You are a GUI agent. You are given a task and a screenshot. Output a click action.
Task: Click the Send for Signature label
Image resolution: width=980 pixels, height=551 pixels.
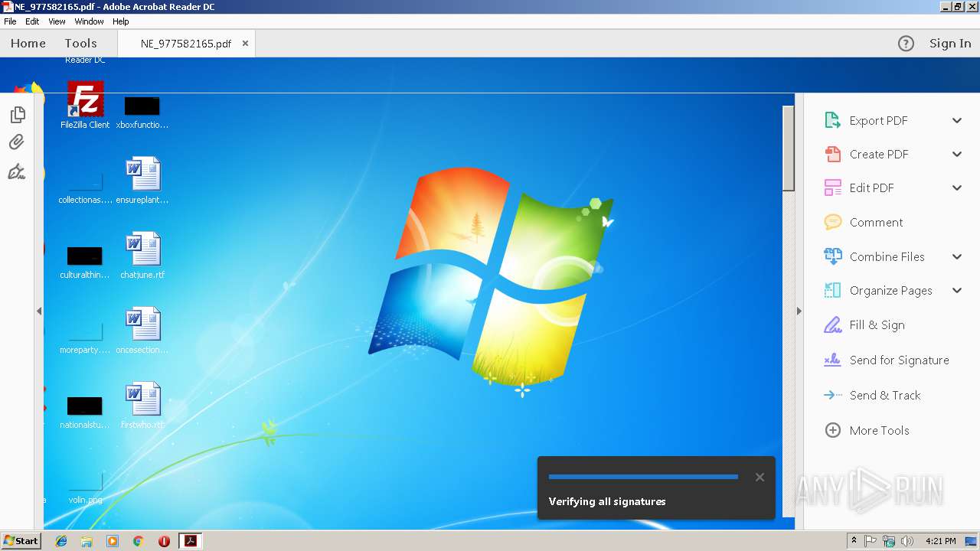[x=899, y=360]
